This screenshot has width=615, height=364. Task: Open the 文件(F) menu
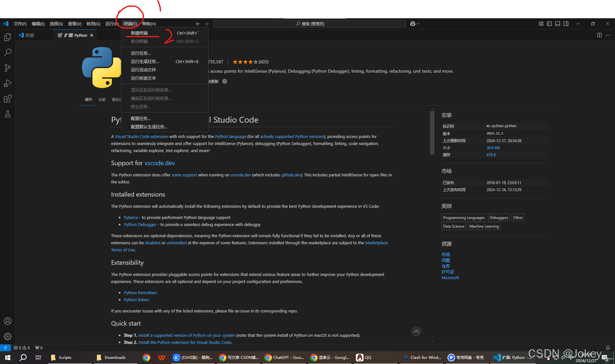pyautogui.click(x=20, y=24)
